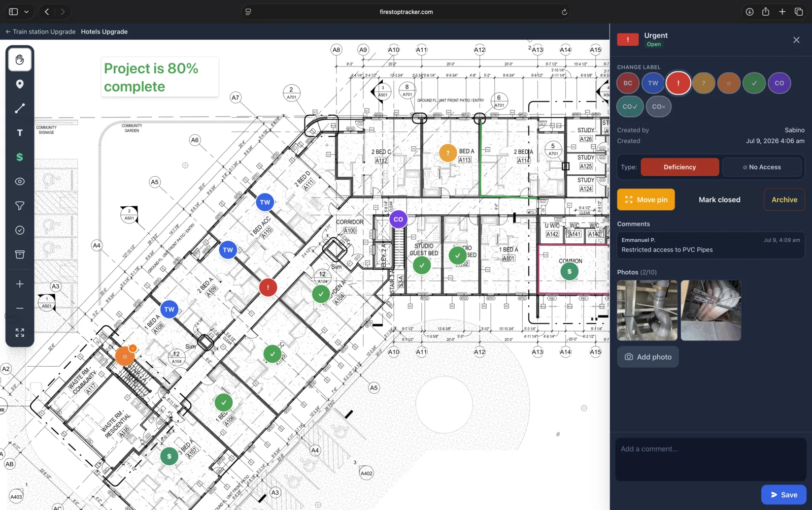
Task: Open the archive box tool
Action: 20,254
